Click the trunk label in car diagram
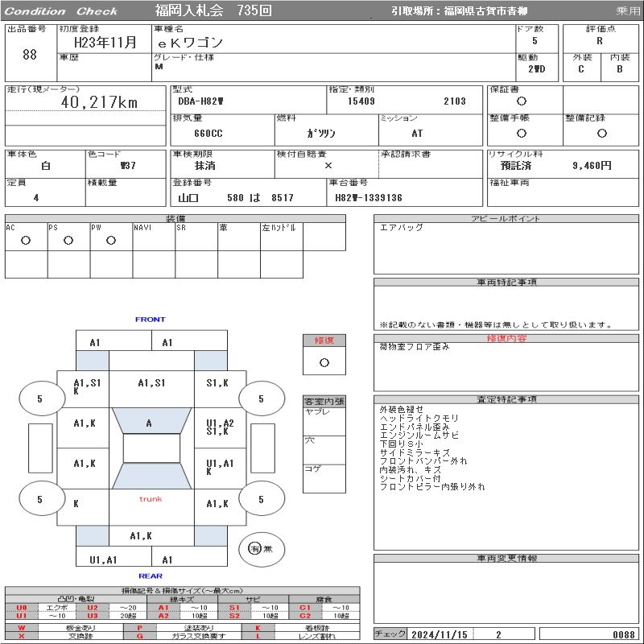This screenshot has width=644, height=644. pyautogui.click(x=151, y=499)
